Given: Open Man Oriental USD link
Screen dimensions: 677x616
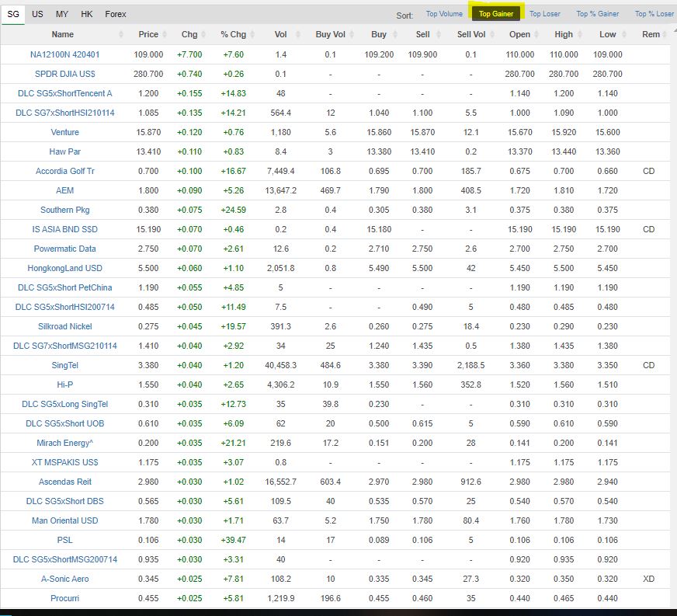Looking at the screenshot, I should pyautogui.click(x=64, y=521).
